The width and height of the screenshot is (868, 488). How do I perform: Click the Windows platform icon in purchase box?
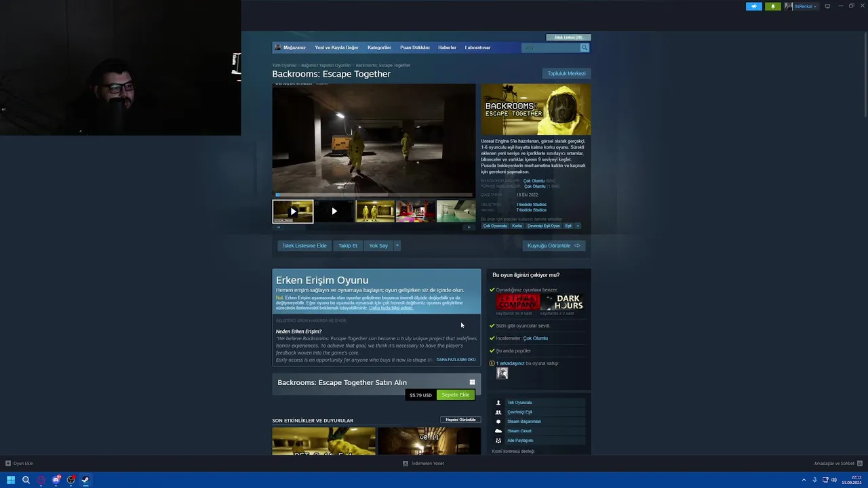point(472,382)
